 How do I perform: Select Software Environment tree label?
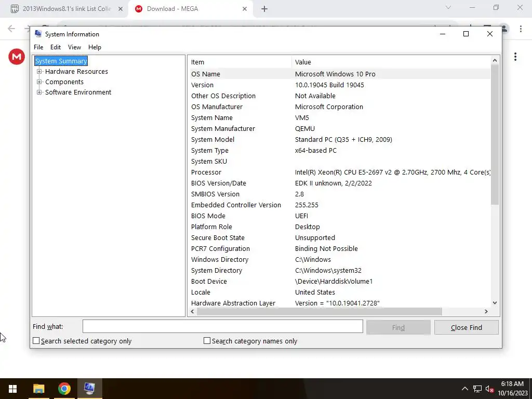click(x=78, y=92)
